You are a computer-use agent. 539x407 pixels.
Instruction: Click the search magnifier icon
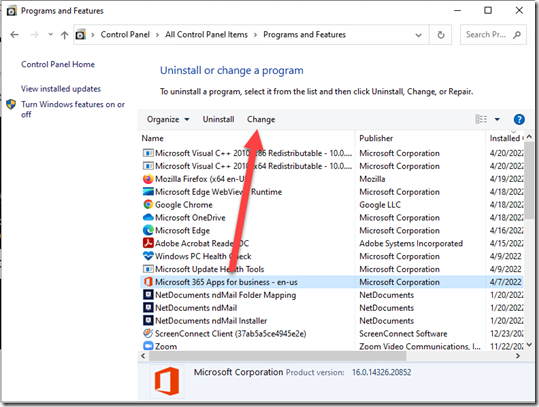(x=517, y=34)
